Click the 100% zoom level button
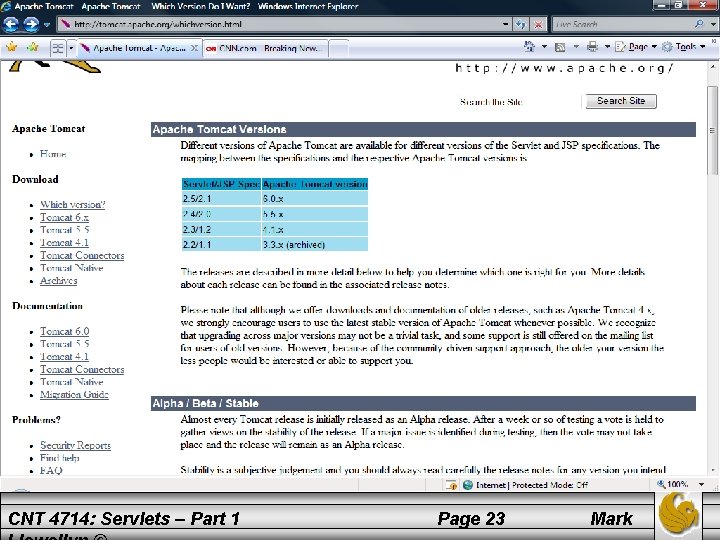720x540 pixels. (674, 484)
